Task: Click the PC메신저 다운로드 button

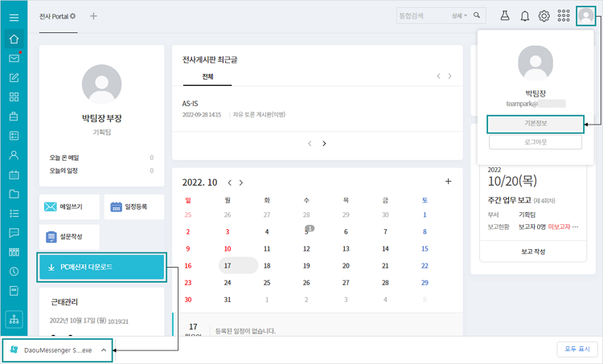Action: pos(101,267)
